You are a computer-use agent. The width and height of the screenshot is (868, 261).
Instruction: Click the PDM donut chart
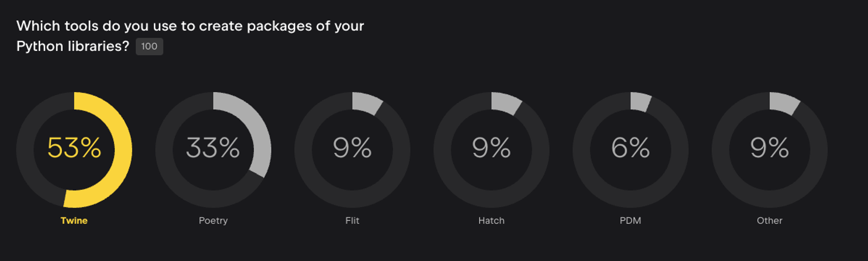tap(630, 150)
